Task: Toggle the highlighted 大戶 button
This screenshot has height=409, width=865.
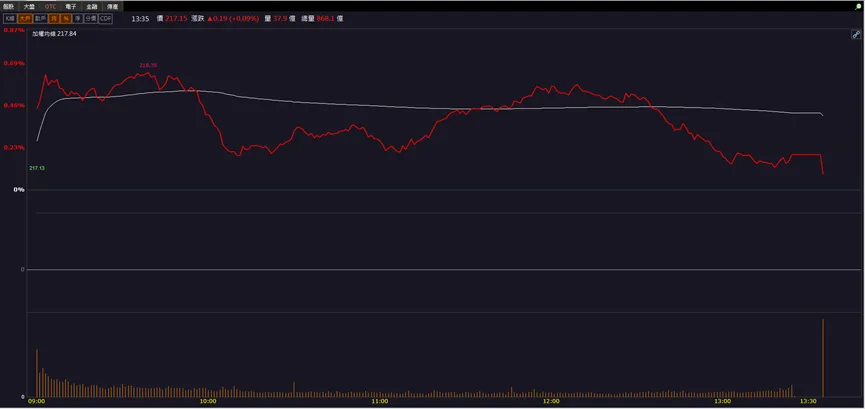Action: pos(24,19)
